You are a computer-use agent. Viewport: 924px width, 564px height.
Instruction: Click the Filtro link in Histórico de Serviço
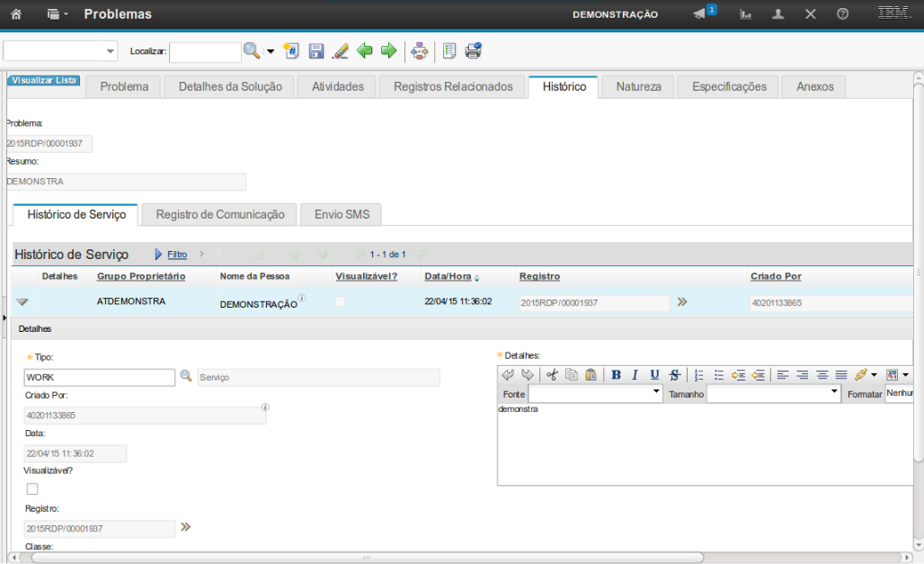click(x=177, y=255)
